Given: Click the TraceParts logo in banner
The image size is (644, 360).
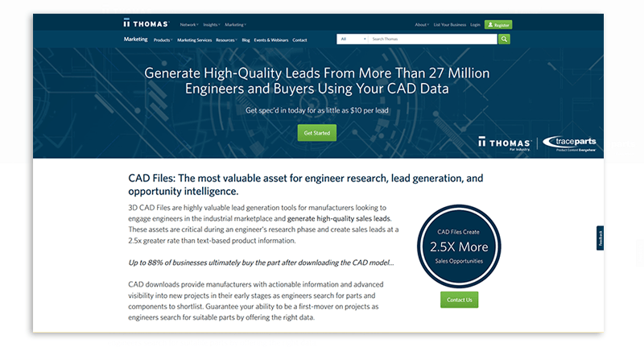Looking at the screenshot, I should (x=569, y=143).
